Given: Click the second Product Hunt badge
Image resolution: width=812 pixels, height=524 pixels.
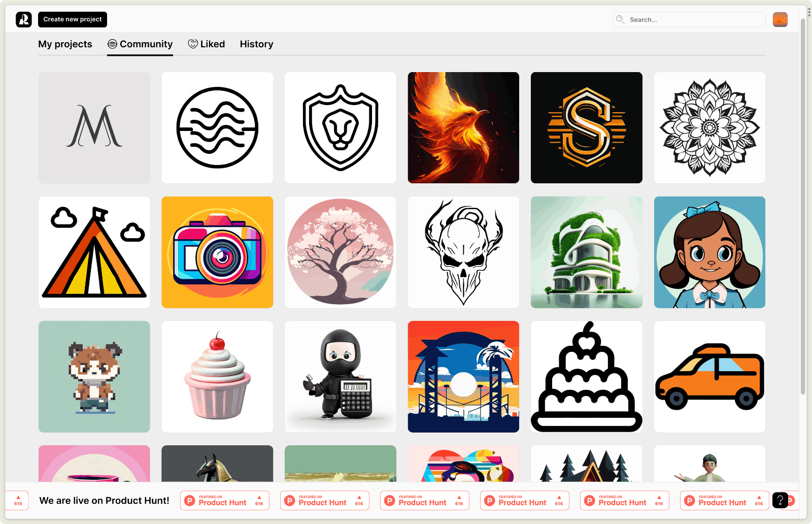Looking at the screenshot, I should click(x=324, y=501).
